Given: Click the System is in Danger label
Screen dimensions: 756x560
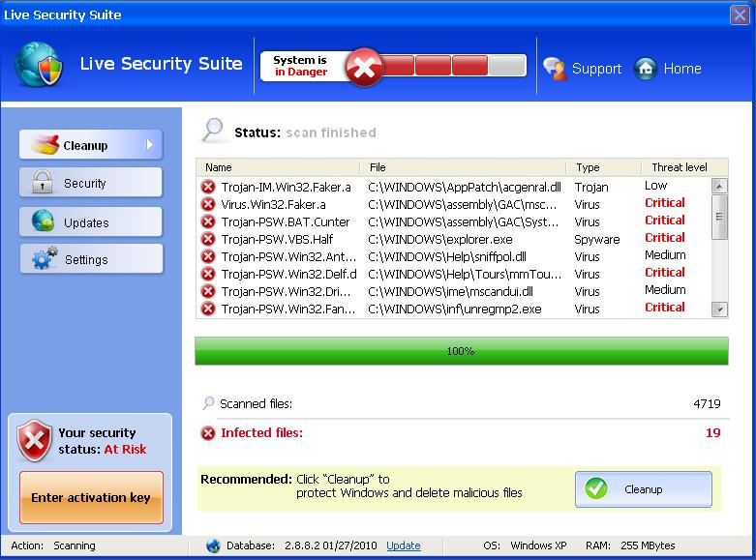Looking at the screenshot, I should click(300, 66).
